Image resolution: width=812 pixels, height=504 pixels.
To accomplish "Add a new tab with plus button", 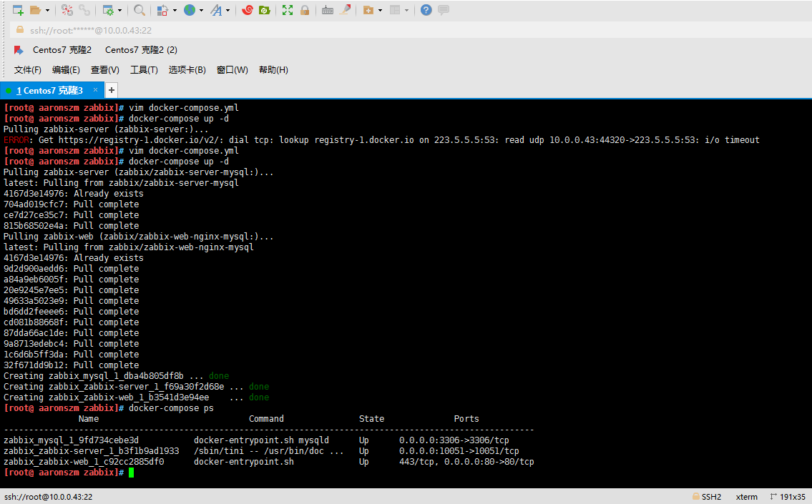I will [111, 91].
